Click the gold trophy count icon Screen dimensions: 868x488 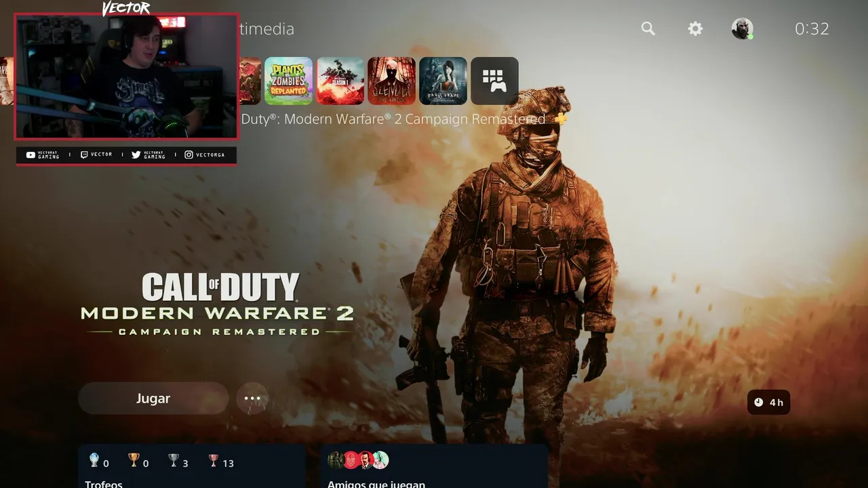coord(134,461)
